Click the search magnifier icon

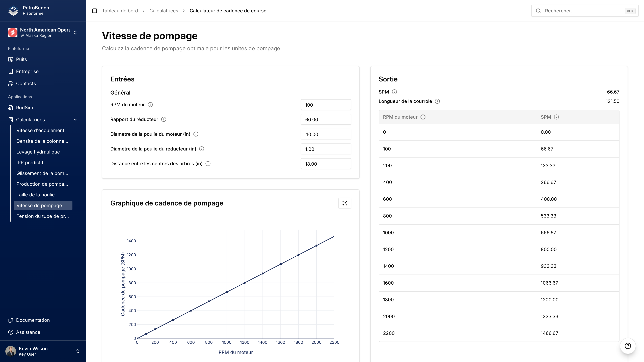pyautogui.click(x=539, y=11)
